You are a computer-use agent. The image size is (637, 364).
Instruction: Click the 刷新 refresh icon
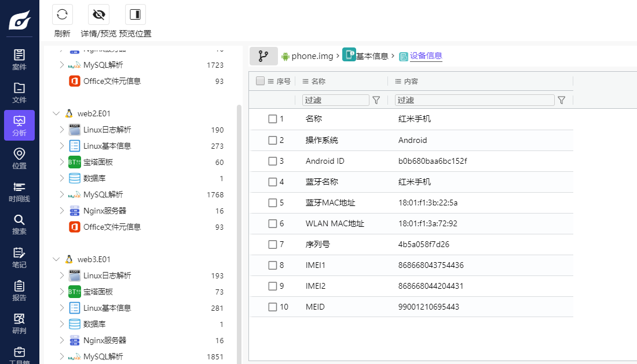(63, 14)
